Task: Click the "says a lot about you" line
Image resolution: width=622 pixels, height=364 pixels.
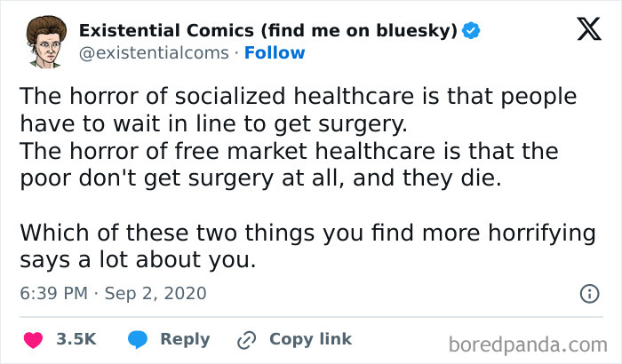Action: pos(137,261)
